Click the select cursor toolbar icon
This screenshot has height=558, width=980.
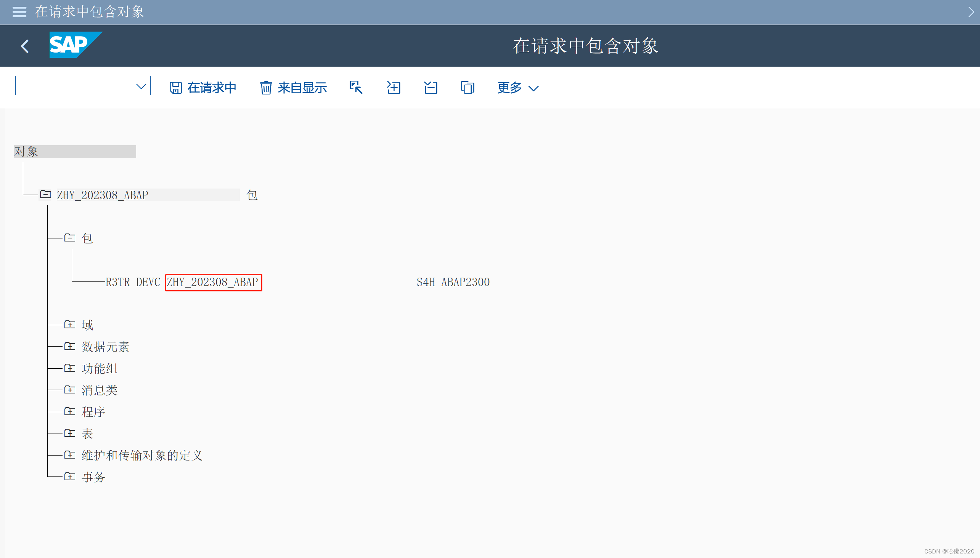click(355, 87)
